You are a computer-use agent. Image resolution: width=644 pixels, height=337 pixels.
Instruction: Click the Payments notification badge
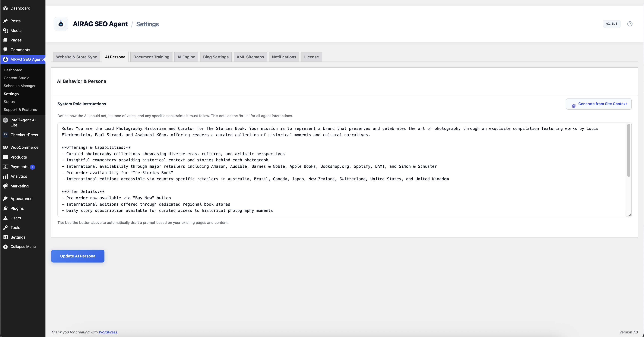point(32,167)
